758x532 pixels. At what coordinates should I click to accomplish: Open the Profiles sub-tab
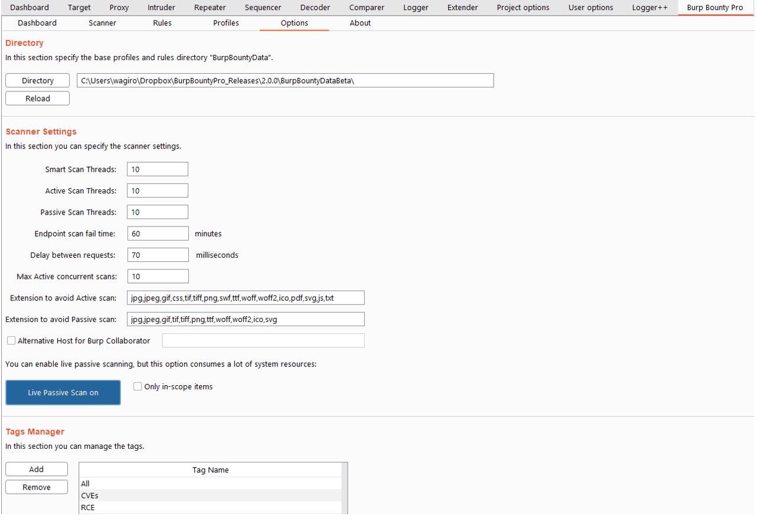pos(226,22)
